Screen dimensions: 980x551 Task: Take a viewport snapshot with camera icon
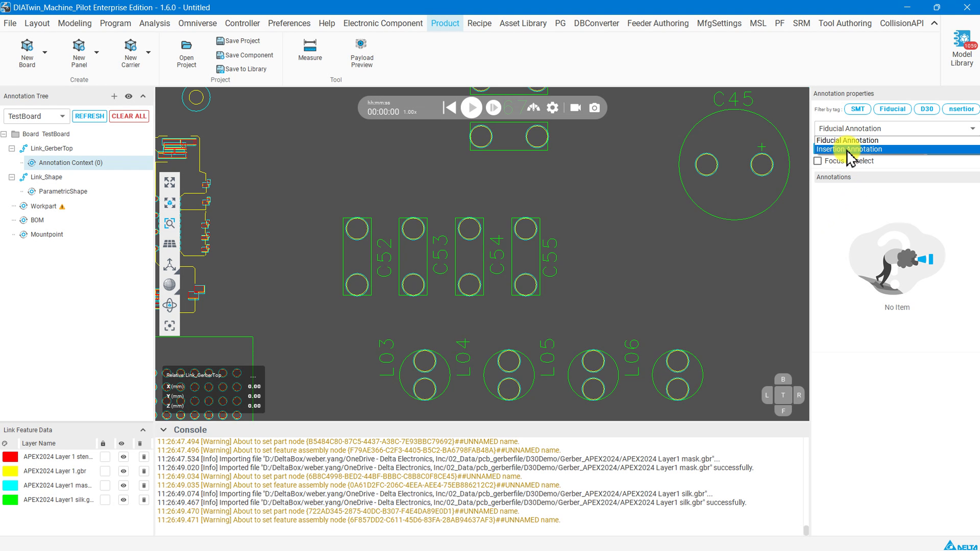[x=595, y=108]
